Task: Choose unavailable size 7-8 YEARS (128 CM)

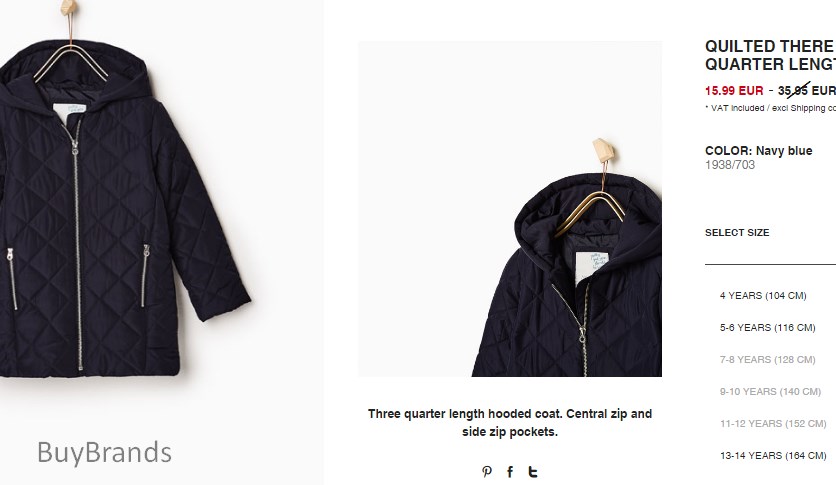Action: coord(767,360)
